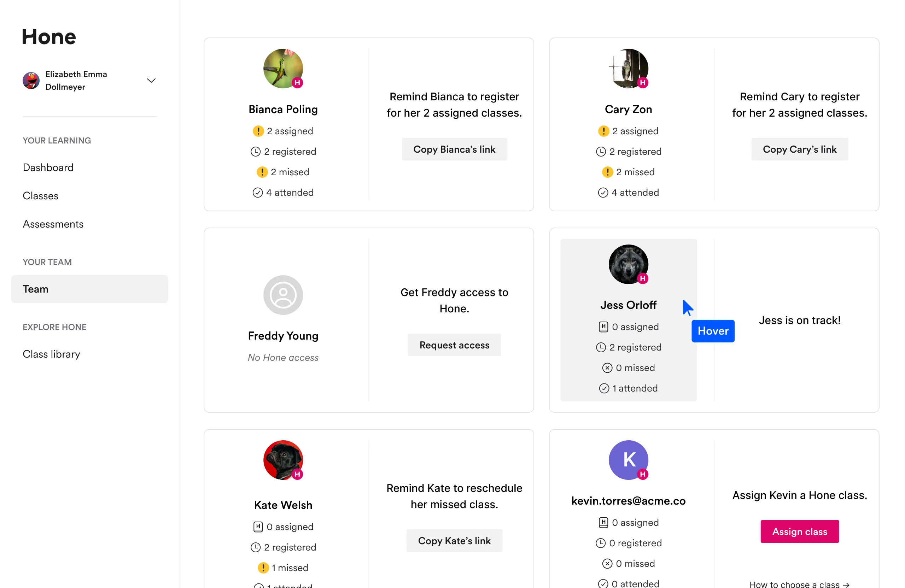The width and height of the screenshot is (905, 588).
Task: Click X-circle icon beside Jess's 0 missed
Action: point(607,368)
